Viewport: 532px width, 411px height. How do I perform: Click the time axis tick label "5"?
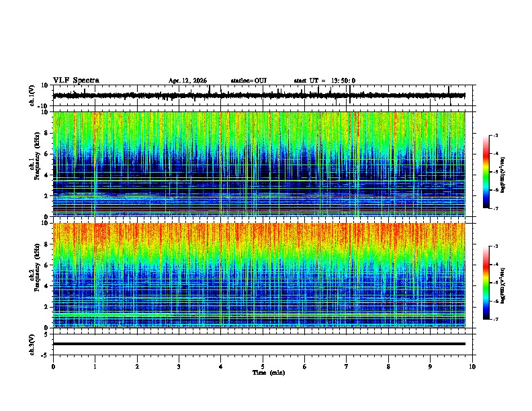(263, 367)
